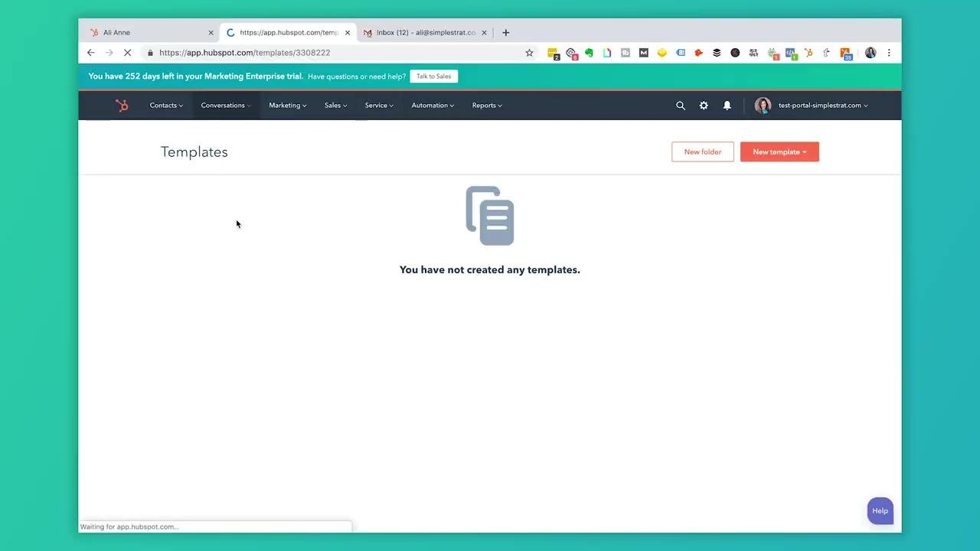
Task: Close the Ali Anne tab
Action: (x=211, y=33)
